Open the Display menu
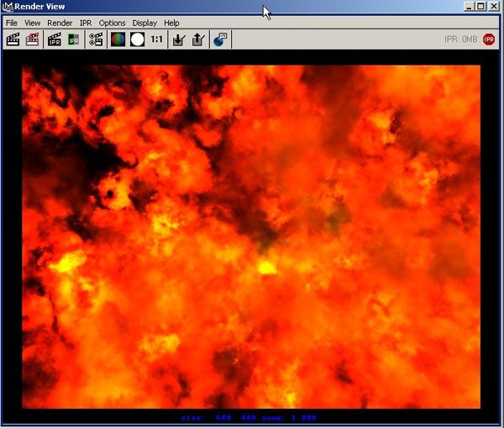This screenshot has height=428, width=504. 144,23
